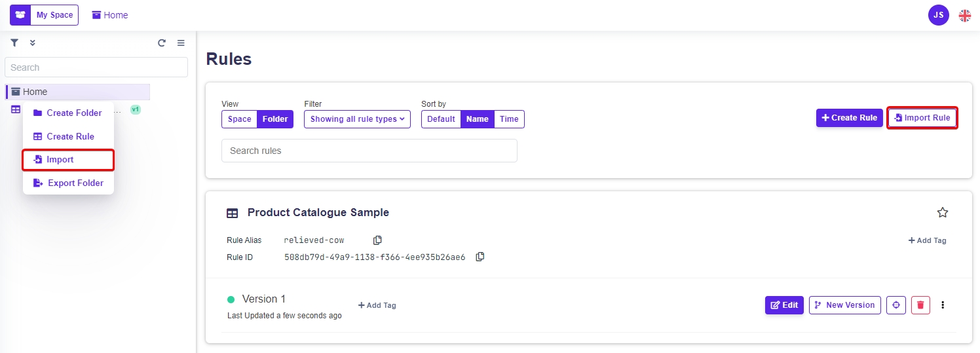
Task: Click the filter funnel icon in sidebar
Action: 14,43
